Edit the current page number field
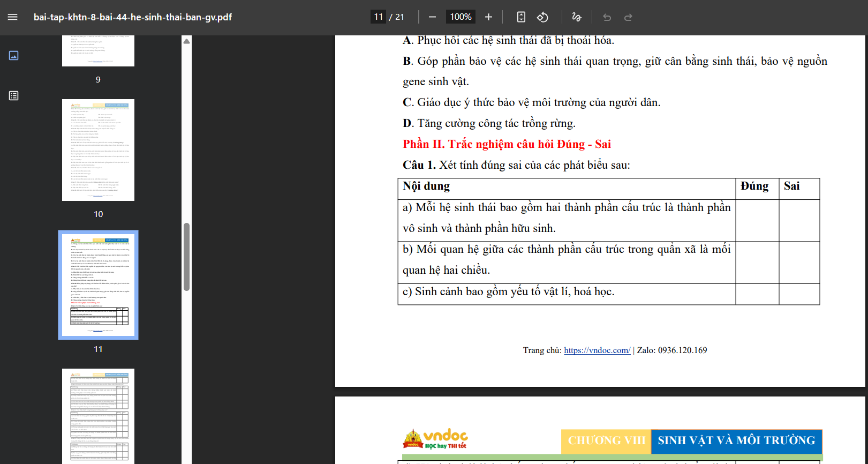This screenshot has width=868, height=464. click(x=379, y=17)
